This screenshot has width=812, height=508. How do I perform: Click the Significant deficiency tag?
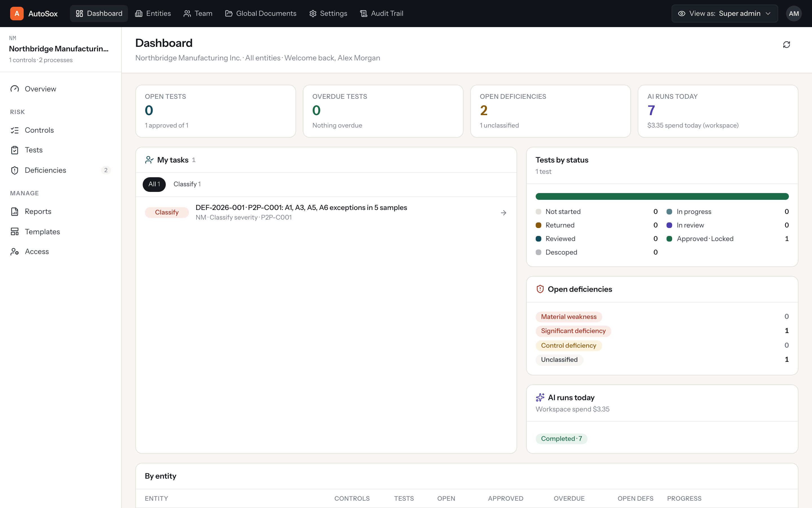(x=573, y=331)
